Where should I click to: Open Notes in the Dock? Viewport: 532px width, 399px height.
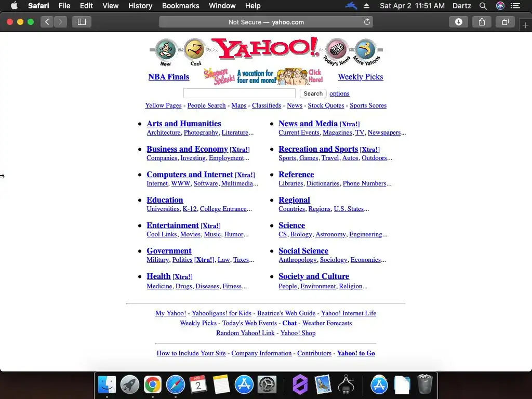[221, 385]
